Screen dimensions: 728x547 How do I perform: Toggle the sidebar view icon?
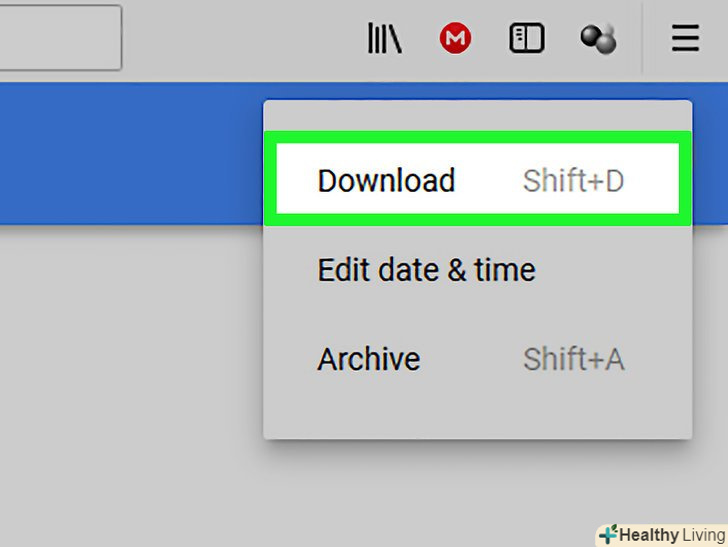(526, 39)
